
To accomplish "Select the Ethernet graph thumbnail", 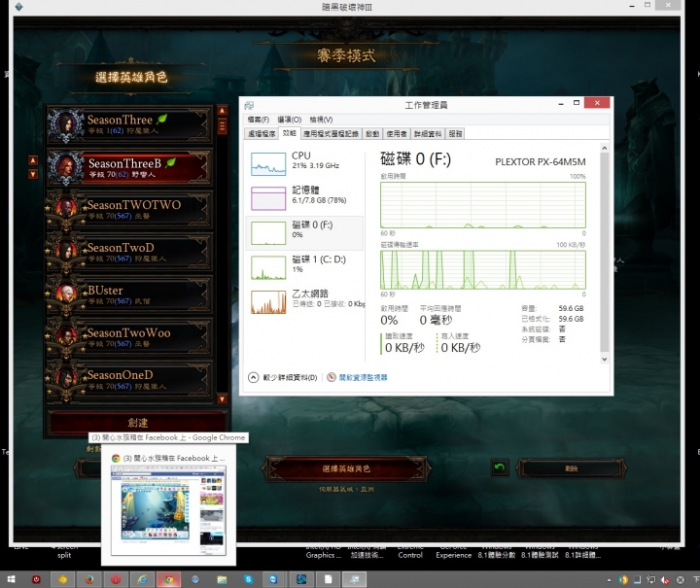I will coord(268,302).
